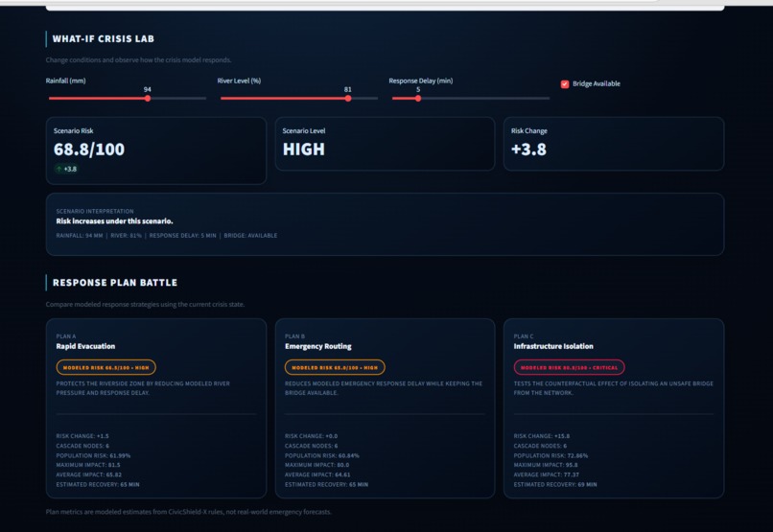This screenshot has height=532, width=773.
Task: Click Plan B "MAXIMUM IMPACT: 80.0" line
Action: 316,465
